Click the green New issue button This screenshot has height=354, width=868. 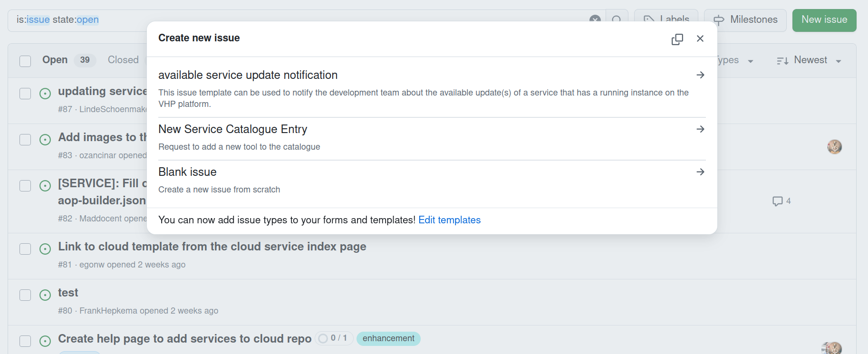824,20
